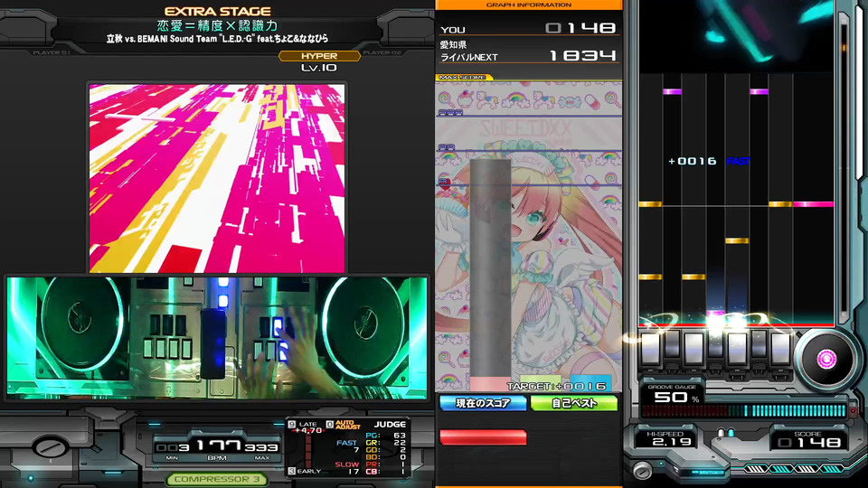Click the gray score bar in graph
The image size is (868, 488).
(490, 267)
